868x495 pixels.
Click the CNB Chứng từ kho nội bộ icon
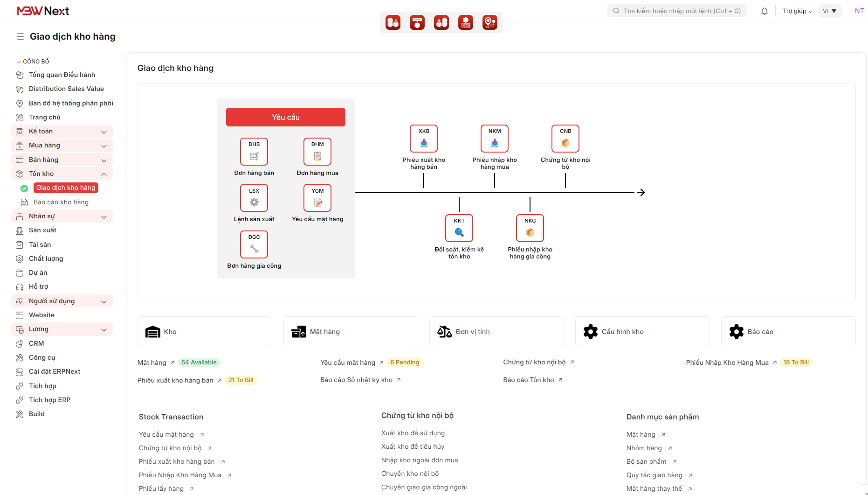[565, 139]
